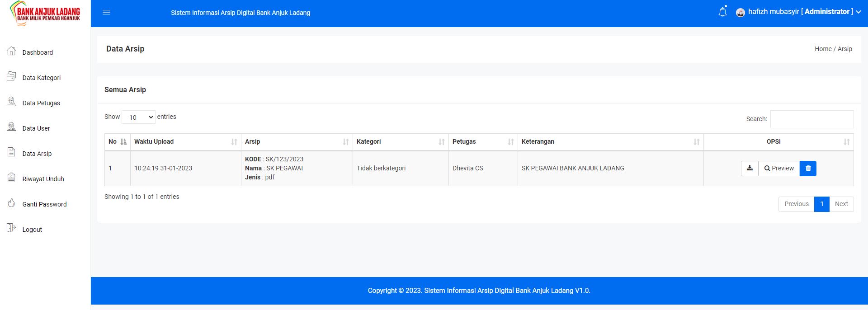Navigate to Data User
This screenshot has width=868, height=310.
(x=36, y=128)
